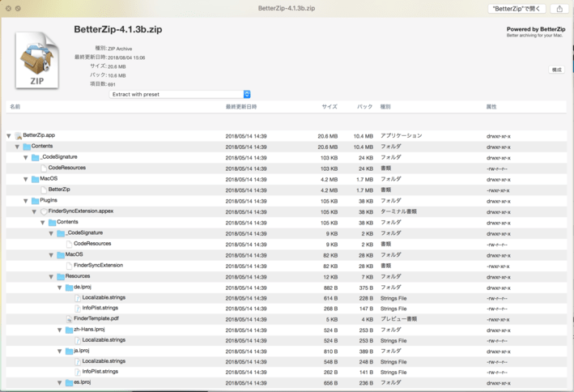
Task: Collapse the top-level Contents folder triangle
Action: coord(18,147)
